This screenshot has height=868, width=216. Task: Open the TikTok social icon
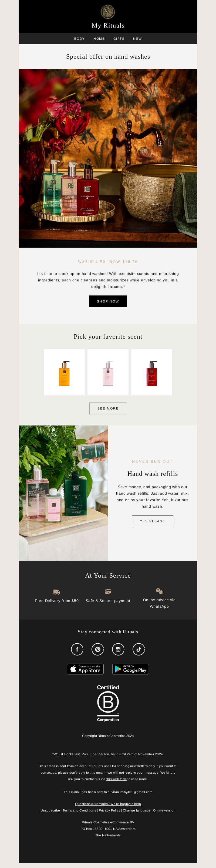point(139,649)
